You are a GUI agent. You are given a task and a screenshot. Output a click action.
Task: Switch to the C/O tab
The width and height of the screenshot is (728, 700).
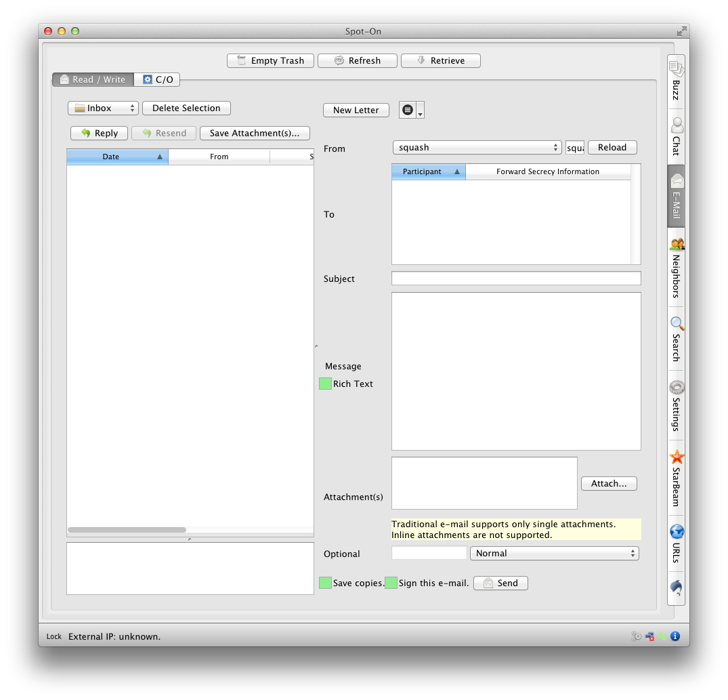[x=157, y=80]
